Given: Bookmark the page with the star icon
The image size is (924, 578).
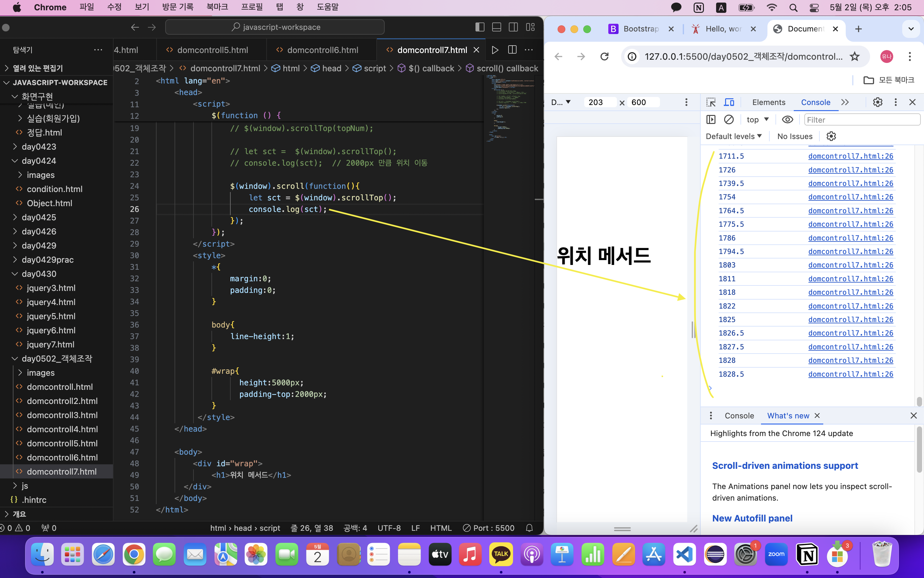Looking at the screenshot, I should click(854, 57).
